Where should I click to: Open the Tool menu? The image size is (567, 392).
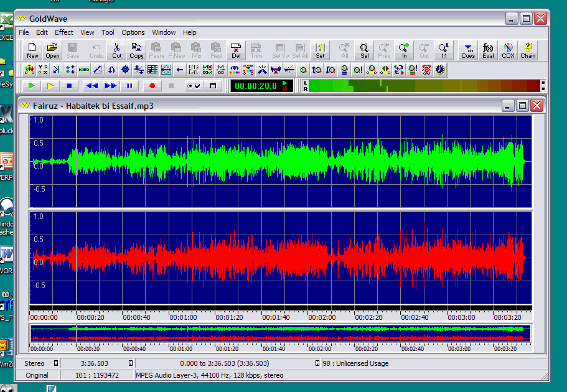pos(108,32)
